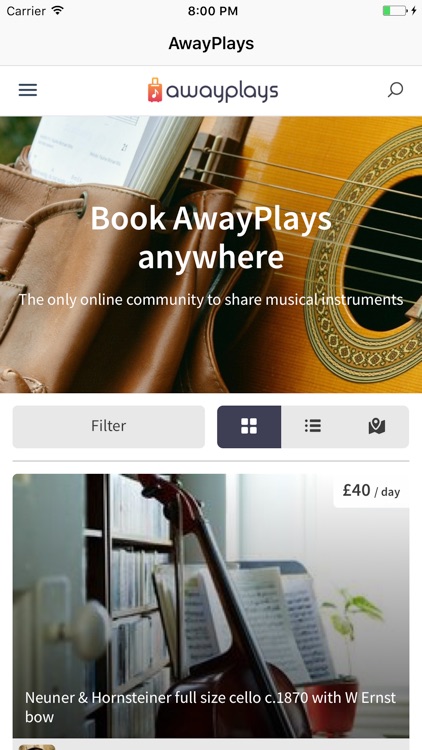Click the owner avatar below cello listing
This screenshot has width=422, height=750.
pos(37,746)
